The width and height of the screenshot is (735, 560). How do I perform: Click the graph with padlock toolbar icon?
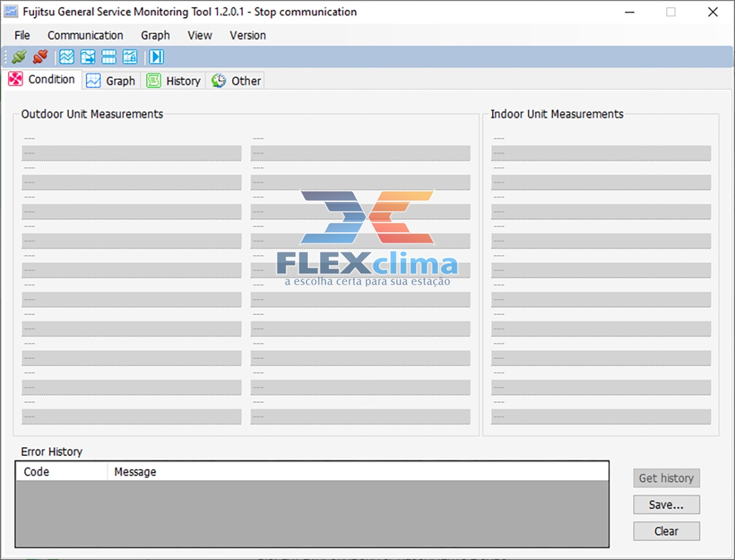click(x=130, y=56)
